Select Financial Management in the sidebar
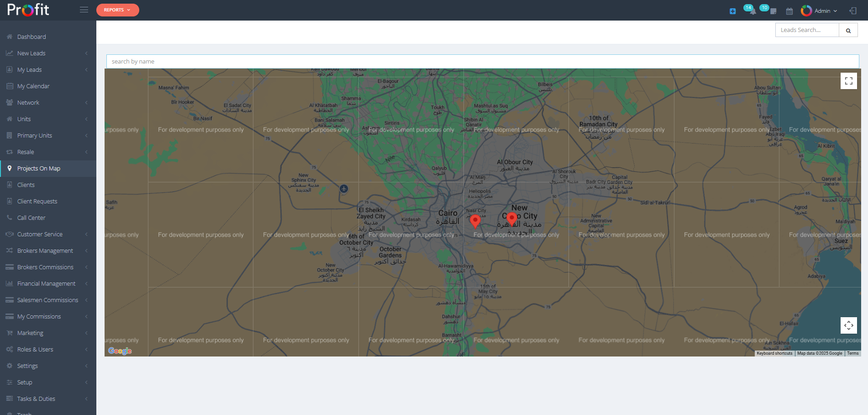The height and width of the screenshot is (415, 868). (46, 283)
